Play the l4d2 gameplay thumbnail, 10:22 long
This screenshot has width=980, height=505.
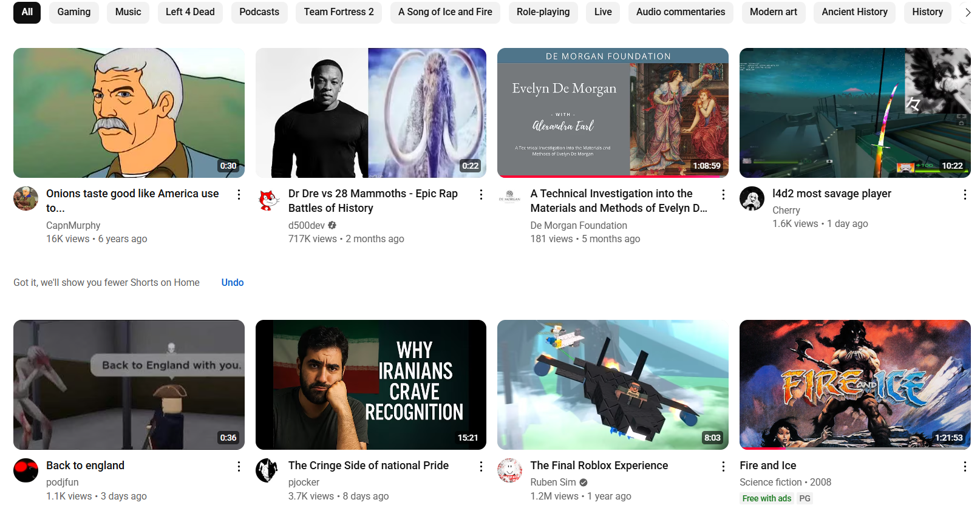coord(855,113)
